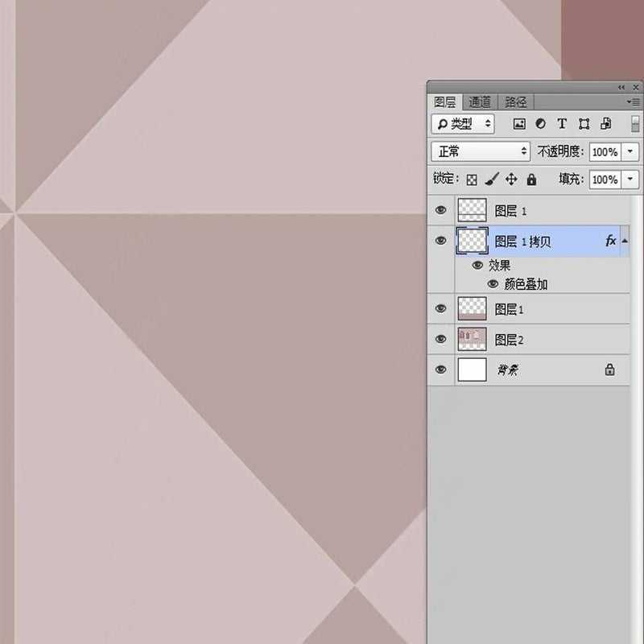The height and width of the screenshot is (644, 644).
Task: Click the lock-all padlock beside 填充
Action: coord(531,180)
